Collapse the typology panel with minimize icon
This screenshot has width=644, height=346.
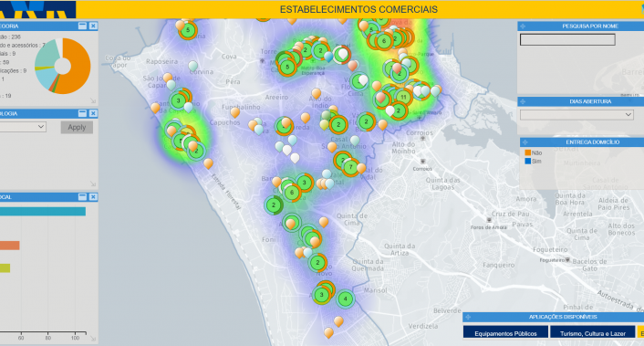point(83,113)
